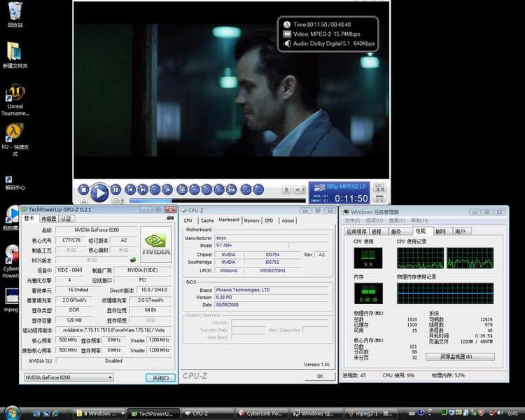This screenshot has width=525, height=420.
Task: Open the 回收站 recycle bin desktop icon
Action: point(15,15)
